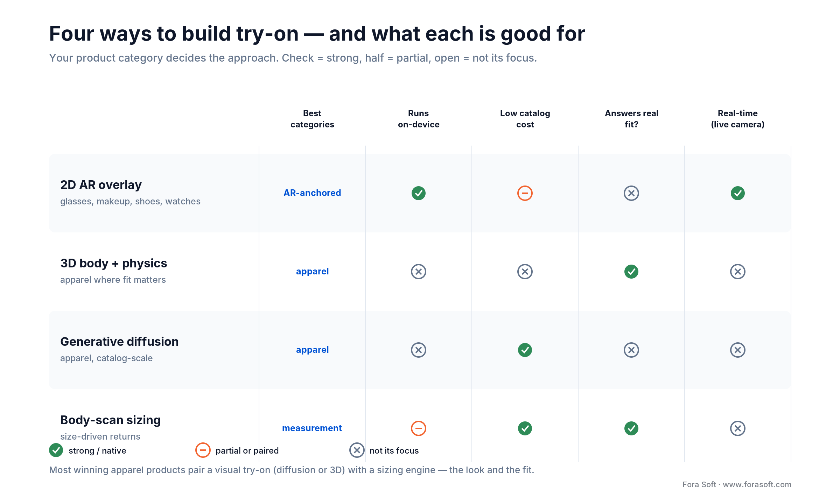Click 3D body + physics real fit checkmark
The image size is (840, 504).
click(631, 272)
